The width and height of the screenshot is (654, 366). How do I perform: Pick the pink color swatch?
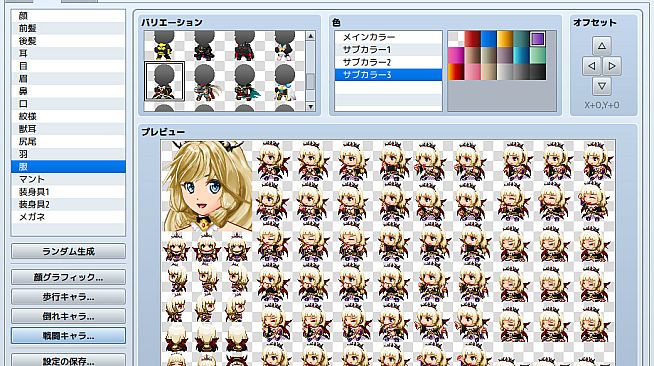click(x=472, y=72)
